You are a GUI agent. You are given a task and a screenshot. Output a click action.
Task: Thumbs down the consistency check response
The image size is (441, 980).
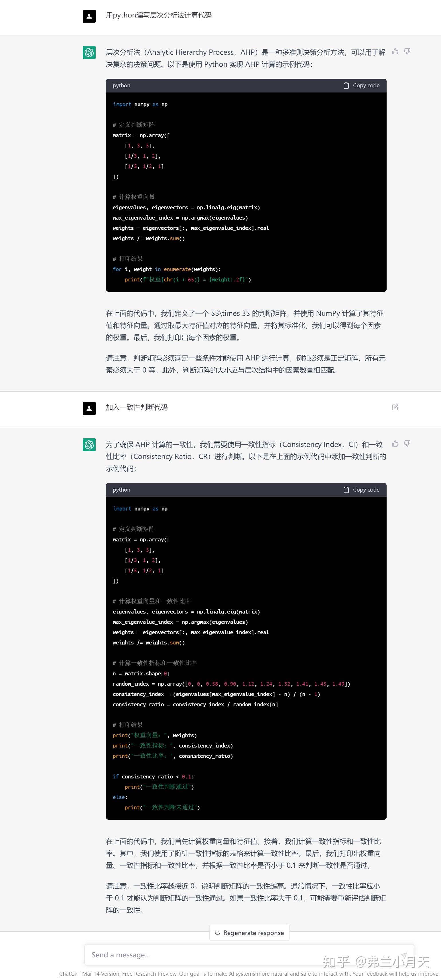[x=407, y=443]
